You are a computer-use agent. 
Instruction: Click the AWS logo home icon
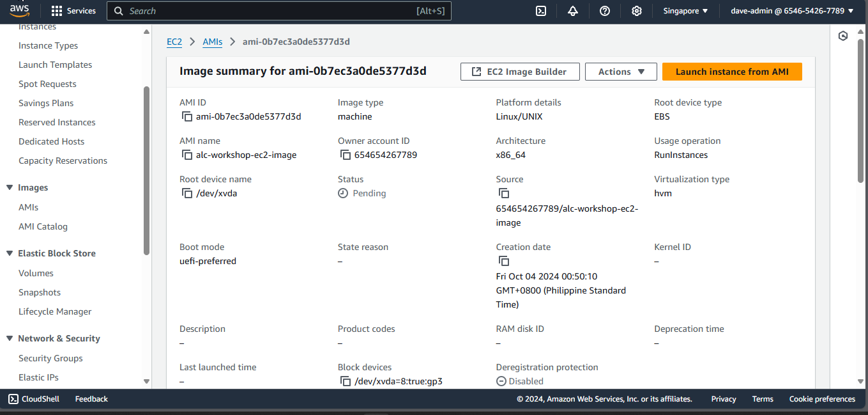point(19,11)
